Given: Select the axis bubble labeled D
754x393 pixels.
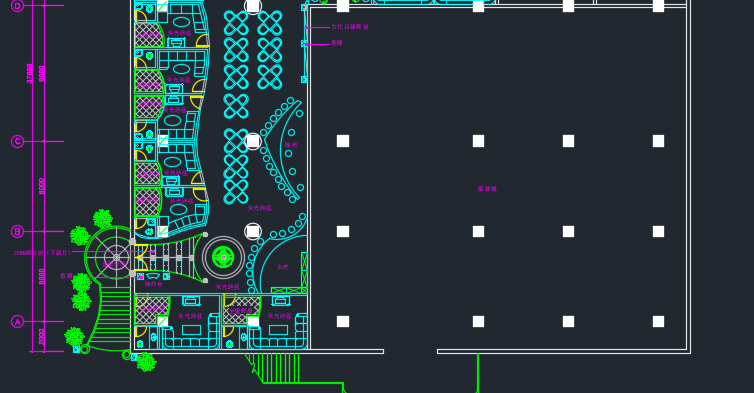Looking at the screenshot, I should click(17, 5).
